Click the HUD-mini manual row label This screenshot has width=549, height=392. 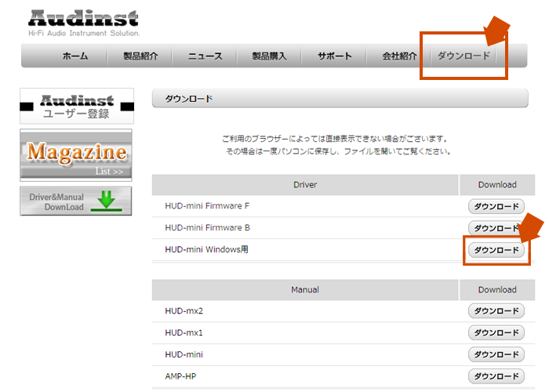[x=184, y=354]
